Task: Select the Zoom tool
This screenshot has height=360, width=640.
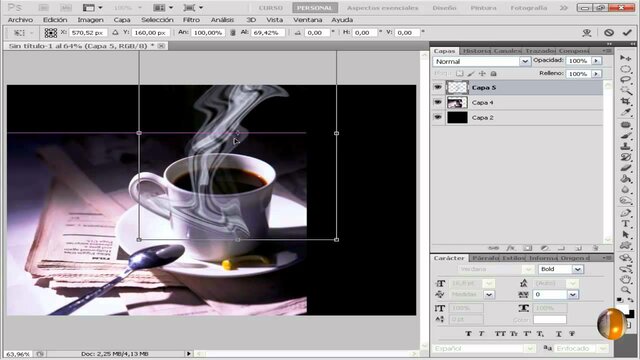Action: coord(625,290)
